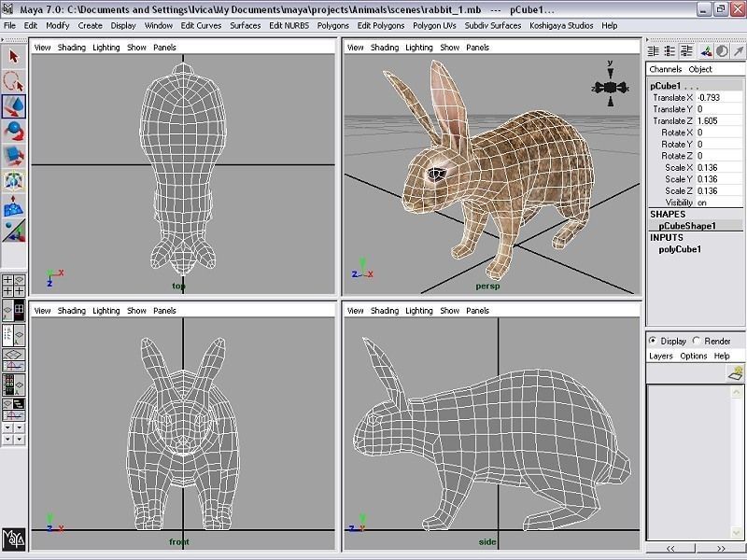Click the layer list vertical scrollbar
747x560 pixels.
737,463
